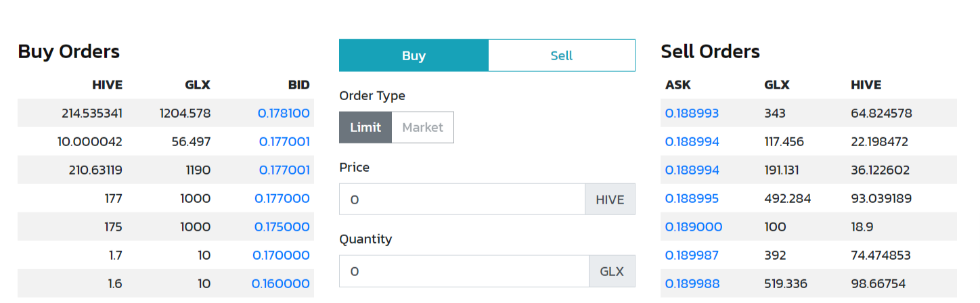Select the Buy tab
Screen dimensions: 980x303
pyautogui.click(x=414, y=55)
